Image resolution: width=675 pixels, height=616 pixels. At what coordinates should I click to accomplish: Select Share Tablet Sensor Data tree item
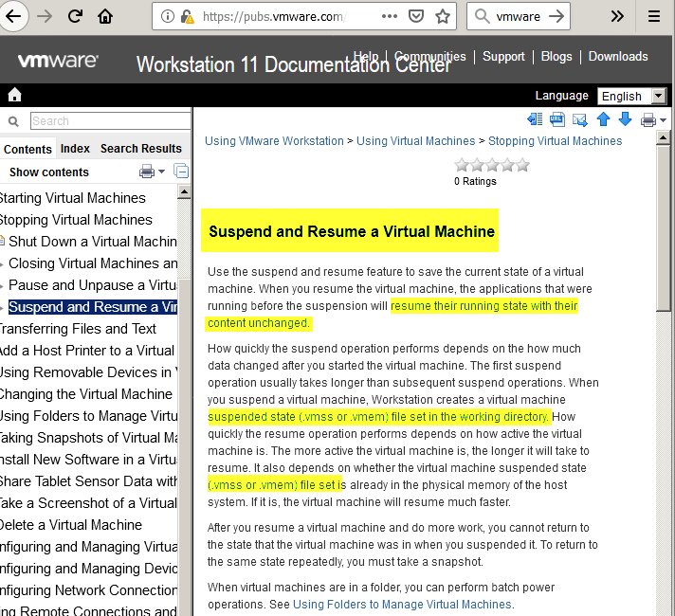(88, 481)
